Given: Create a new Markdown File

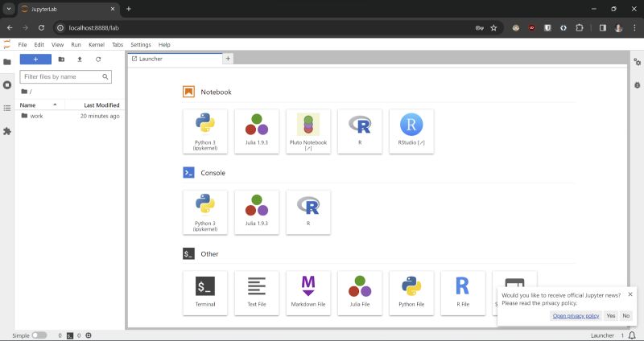Looking at the screenshot, I should 308,293.
